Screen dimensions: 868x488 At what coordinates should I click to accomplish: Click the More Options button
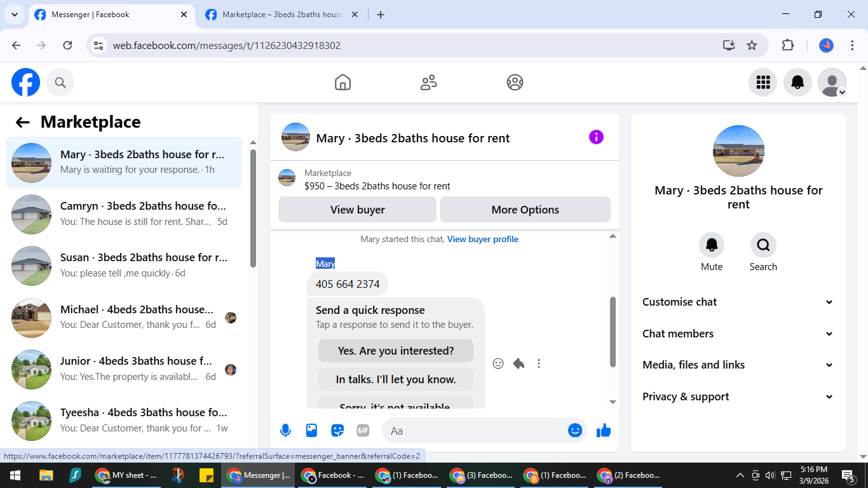coord(525,210)
